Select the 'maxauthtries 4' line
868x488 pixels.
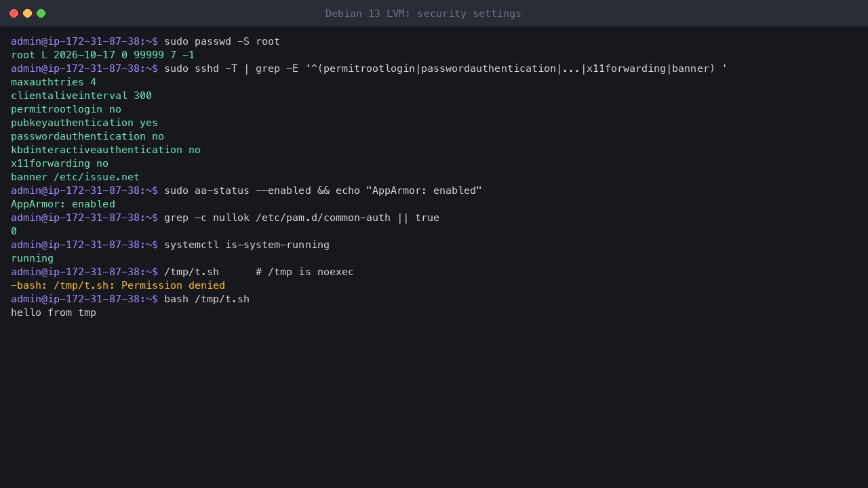(54, 82)
